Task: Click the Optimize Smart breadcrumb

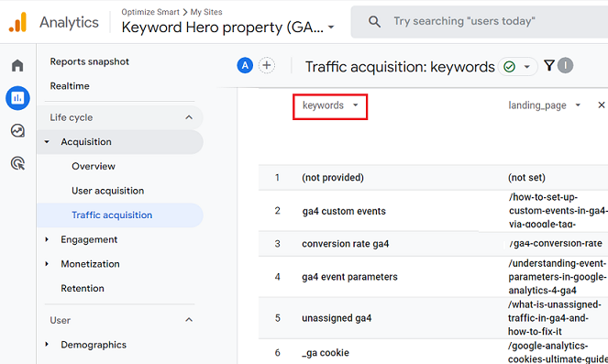Action: tap(150, 12)
